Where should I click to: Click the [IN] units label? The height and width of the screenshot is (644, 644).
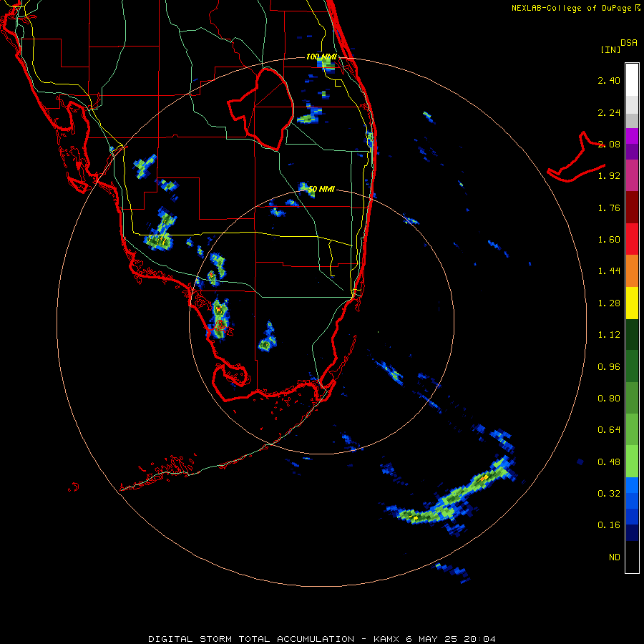(610, 49)
